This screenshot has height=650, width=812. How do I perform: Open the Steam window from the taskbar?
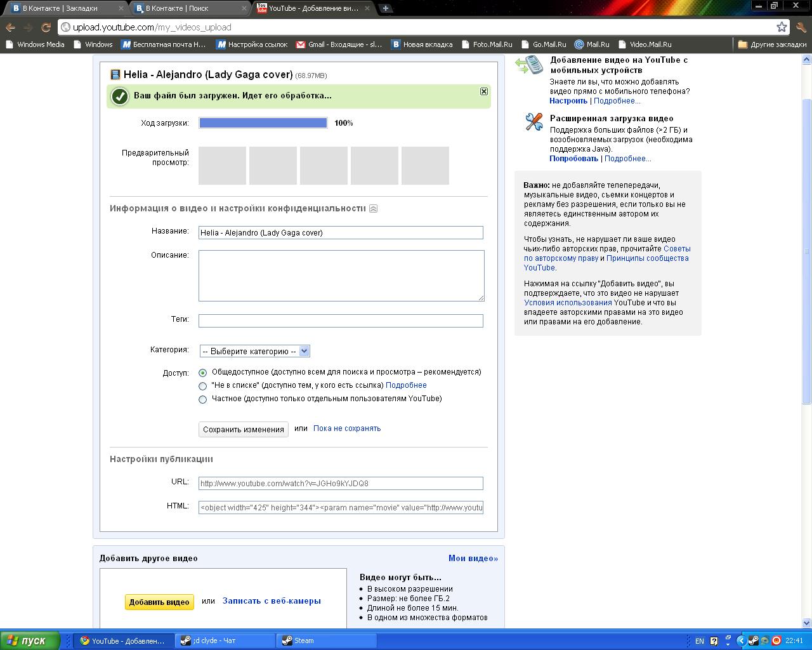tap(327, 640)
